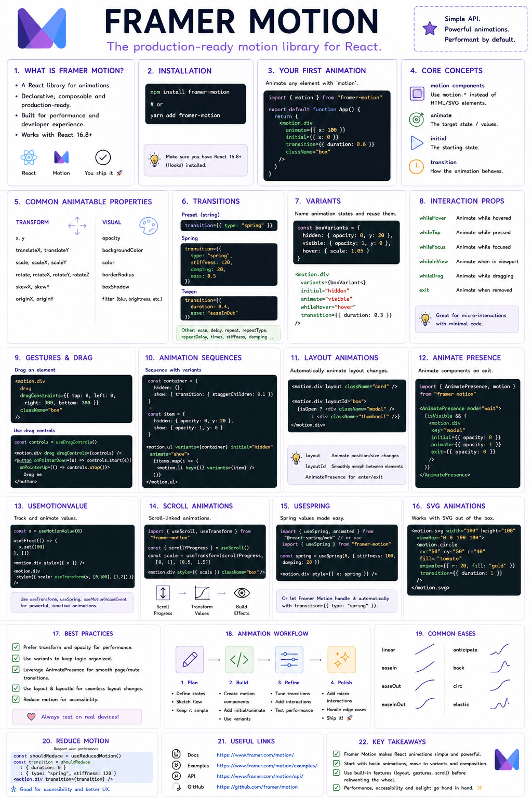Screen dimensions: 532x798
Task: Click the lightbulb icon in Installation tip
Action: 154,160
